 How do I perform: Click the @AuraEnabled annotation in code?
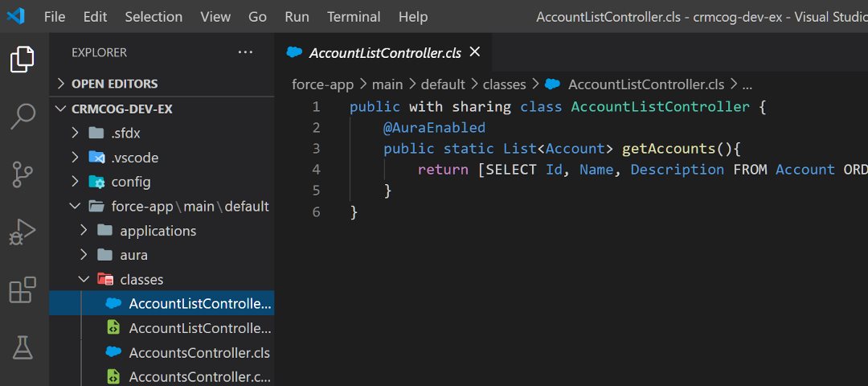coord(435,127)
